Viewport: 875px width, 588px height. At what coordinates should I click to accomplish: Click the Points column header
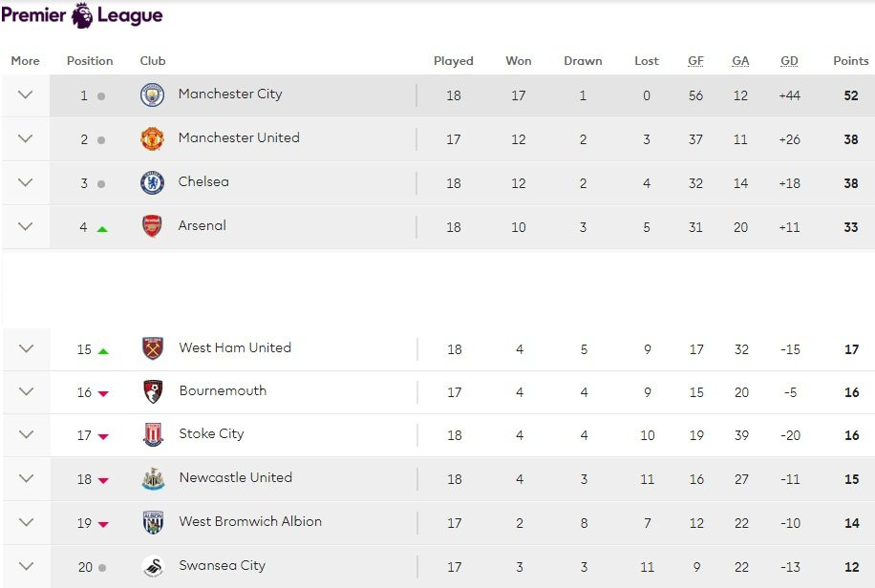850,61
